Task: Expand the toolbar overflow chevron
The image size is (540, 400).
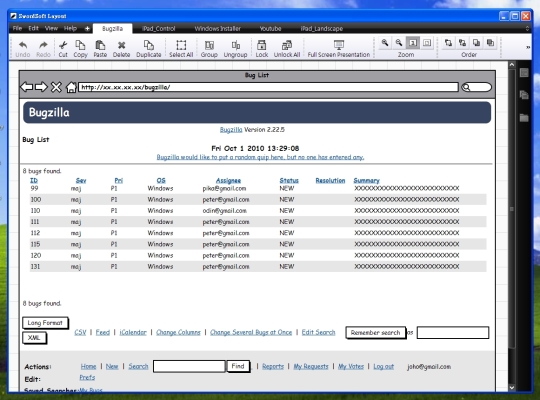Action: point(528,47)
